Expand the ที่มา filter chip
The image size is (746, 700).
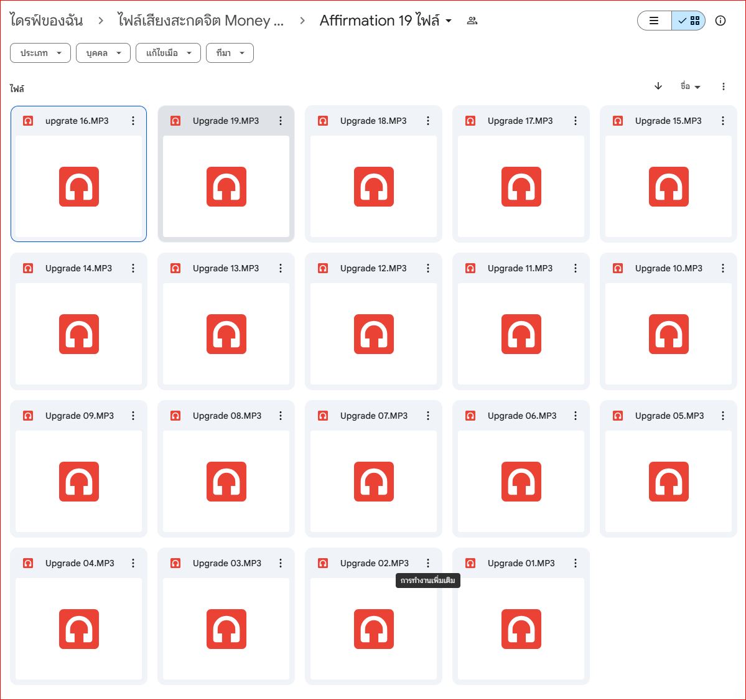pyautogui.click(x=230, y=53)
